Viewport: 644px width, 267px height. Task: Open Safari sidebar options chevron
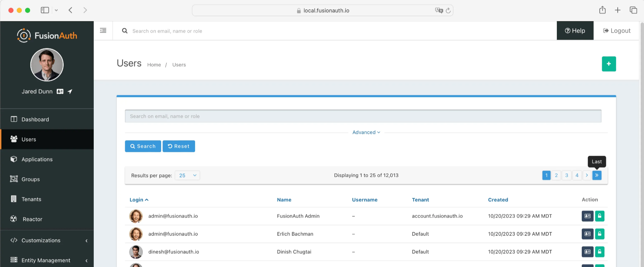coord(56,10)
